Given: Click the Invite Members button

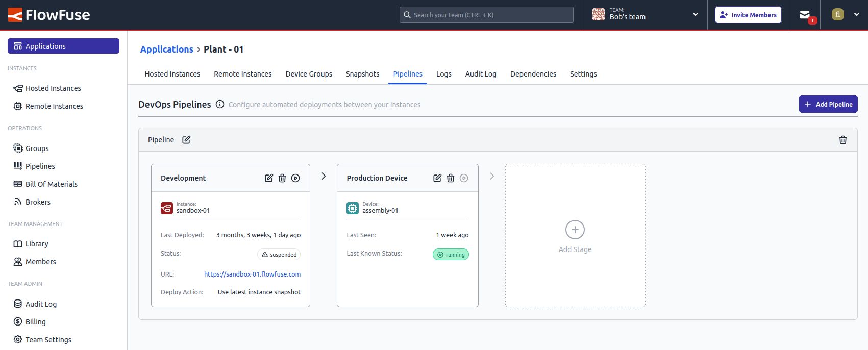Looking at the screenshot, I should (x=748, y=15).
